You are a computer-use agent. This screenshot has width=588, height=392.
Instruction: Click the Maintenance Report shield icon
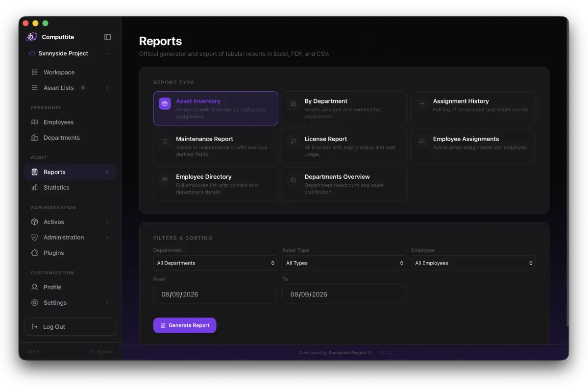click(165, 141)
